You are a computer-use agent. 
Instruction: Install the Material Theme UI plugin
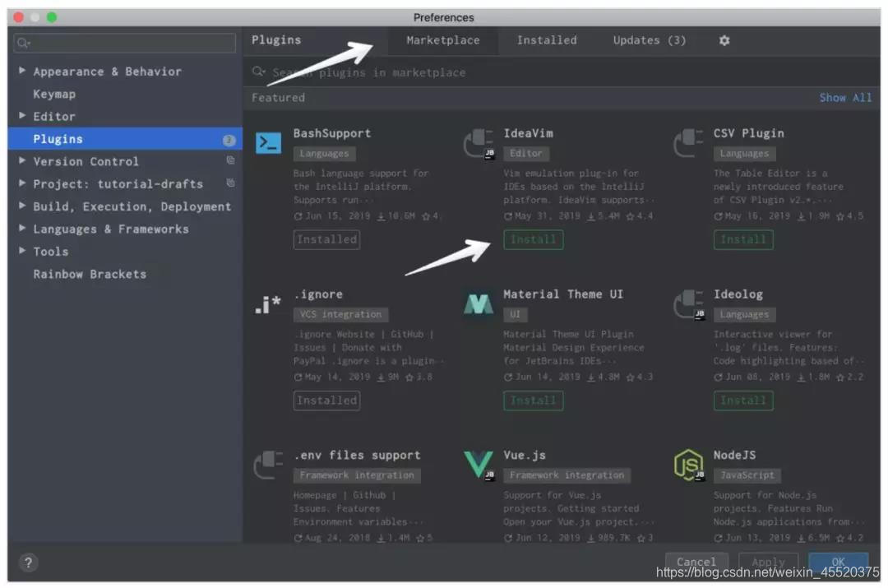click(533, 400)
